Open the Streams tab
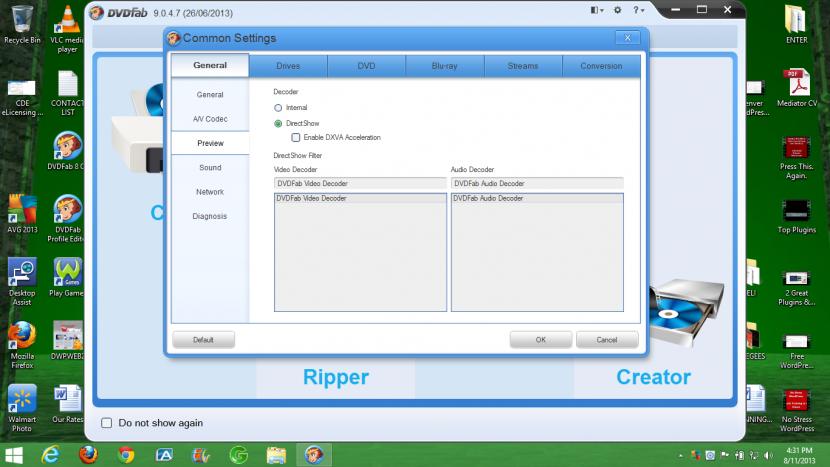Viewport: 830px width, 467px height. pyautogui.click(x=523, y=66)
